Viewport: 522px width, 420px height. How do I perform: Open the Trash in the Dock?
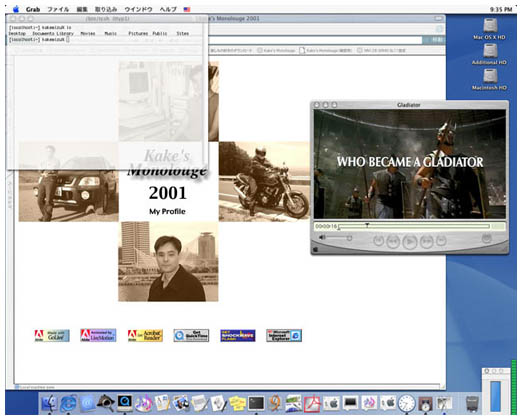[x=472, y=403]
